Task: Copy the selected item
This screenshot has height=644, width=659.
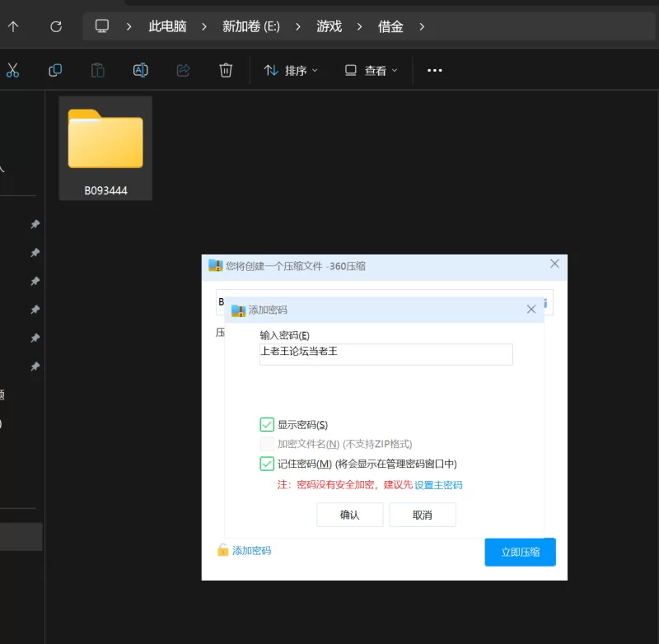Action: (55, 70)
